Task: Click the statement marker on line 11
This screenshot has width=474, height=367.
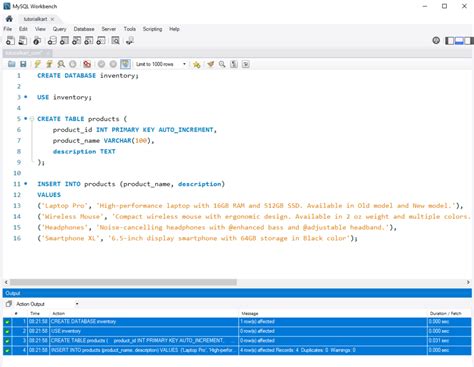Action: click(26, 184)
